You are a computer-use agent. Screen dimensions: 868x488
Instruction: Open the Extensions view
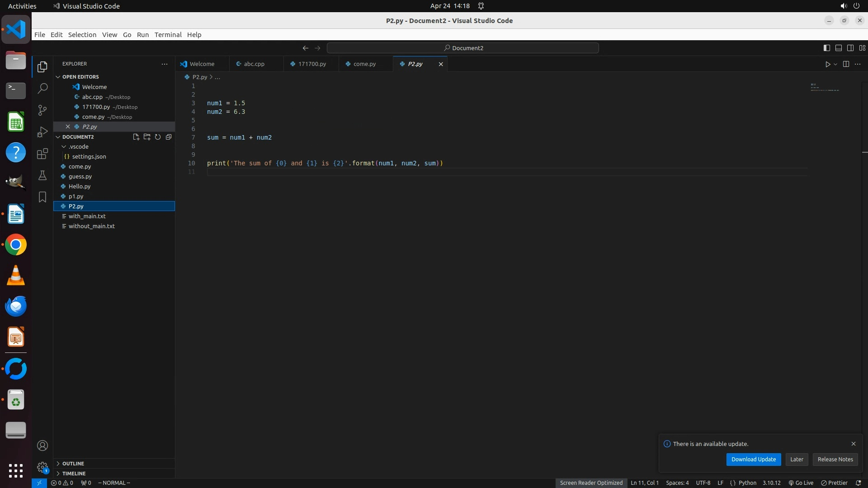[x=42, y=154]
